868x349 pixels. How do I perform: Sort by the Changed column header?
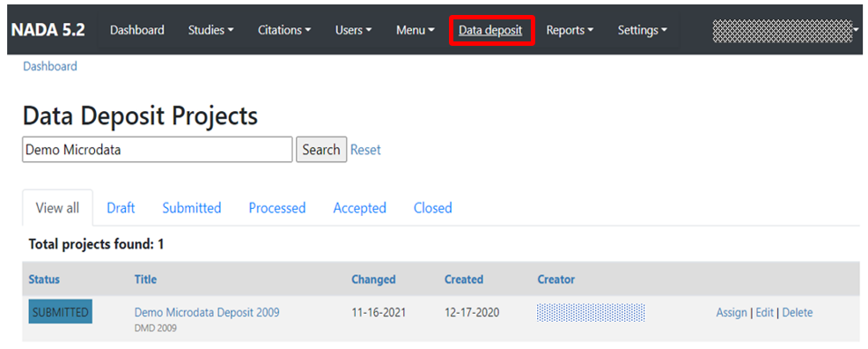click(x=373, y=279)
